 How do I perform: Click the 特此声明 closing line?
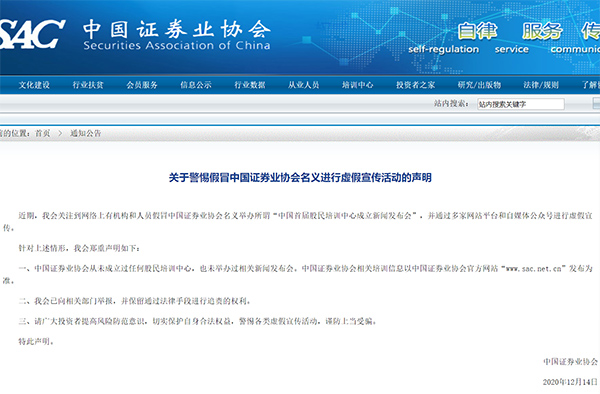[x=36, y=341]
